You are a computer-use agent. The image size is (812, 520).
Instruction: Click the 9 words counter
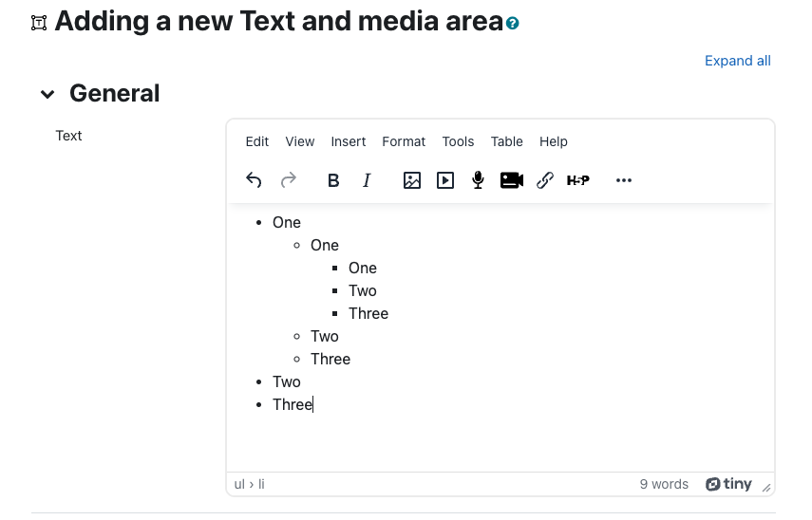point(664,484)
